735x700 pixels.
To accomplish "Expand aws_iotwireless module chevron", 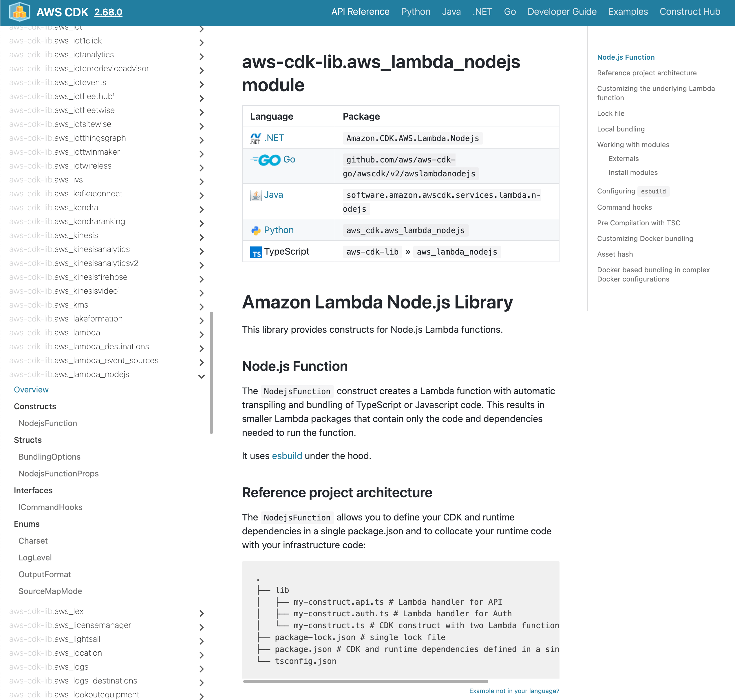I will [x=202, y=168].
